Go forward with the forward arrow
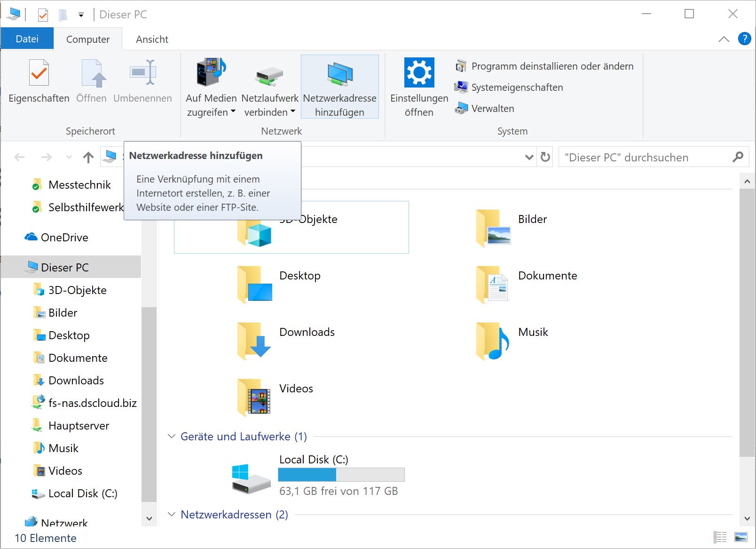Screen dimensions: 756x549 [x=46, y=157]
